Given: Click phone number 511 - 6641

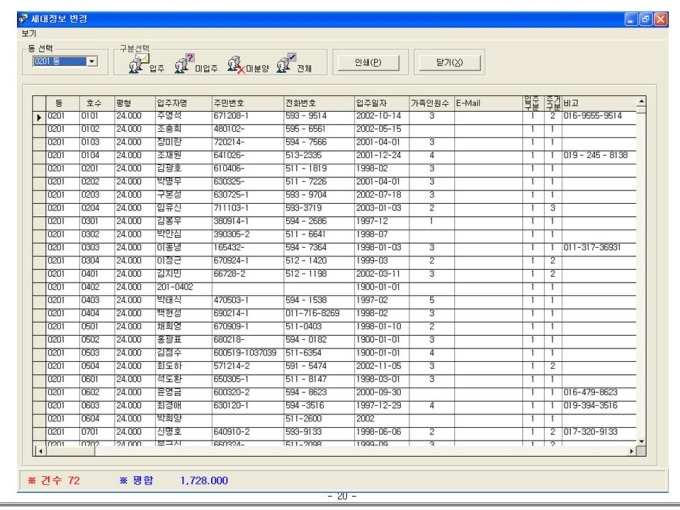Looking at the screenshot, I should [x=319, y=234].
